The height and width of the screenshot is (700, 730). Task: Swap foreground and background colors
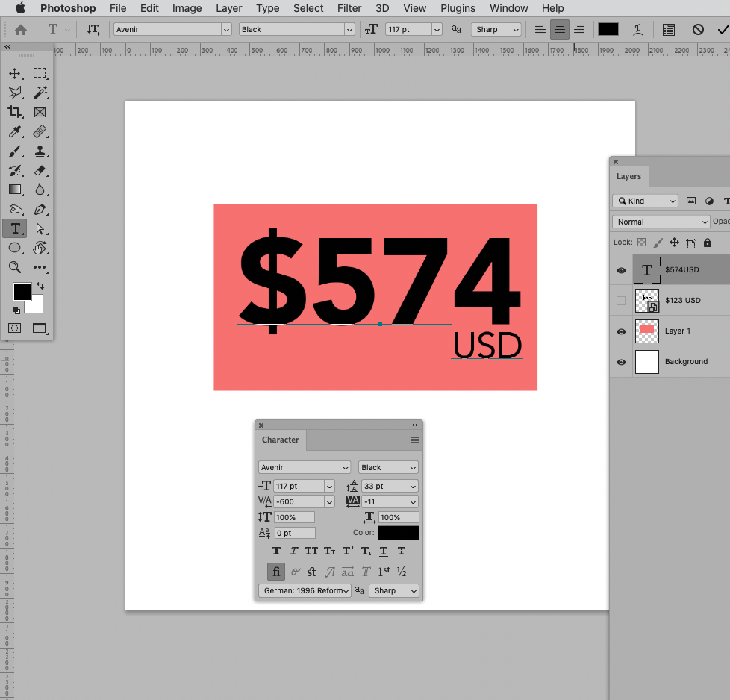click(40, 286)
